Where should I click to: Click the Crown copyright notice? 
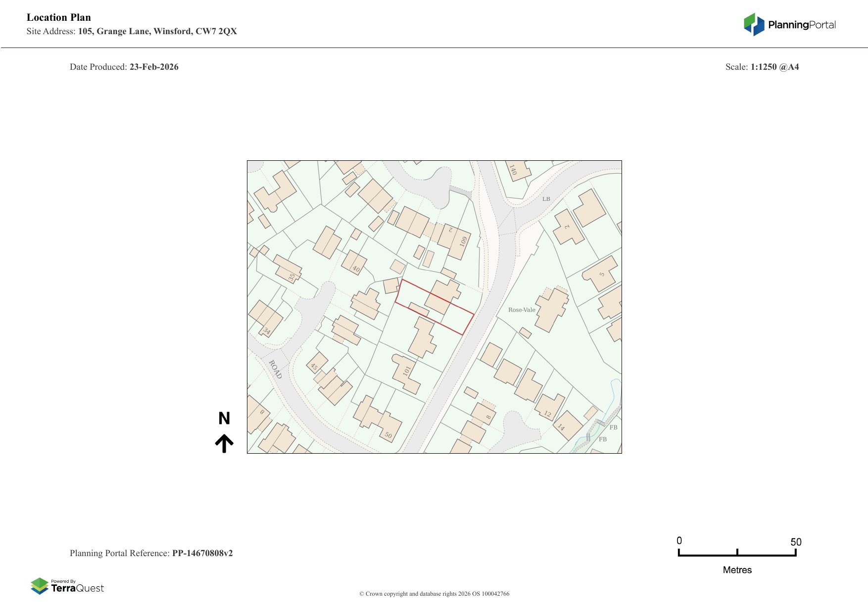(x=434, y=594)
